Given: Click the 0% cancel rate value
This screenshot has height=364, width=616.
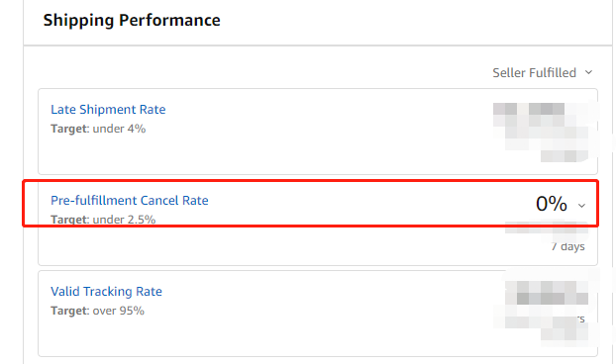Looking at the screenshot, I should tap(552, 204).
